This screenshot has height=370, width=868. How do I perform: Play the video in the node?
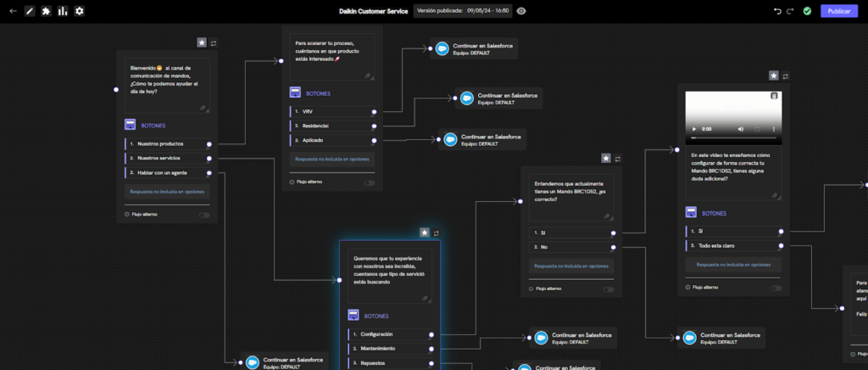(x=694, y=128)
